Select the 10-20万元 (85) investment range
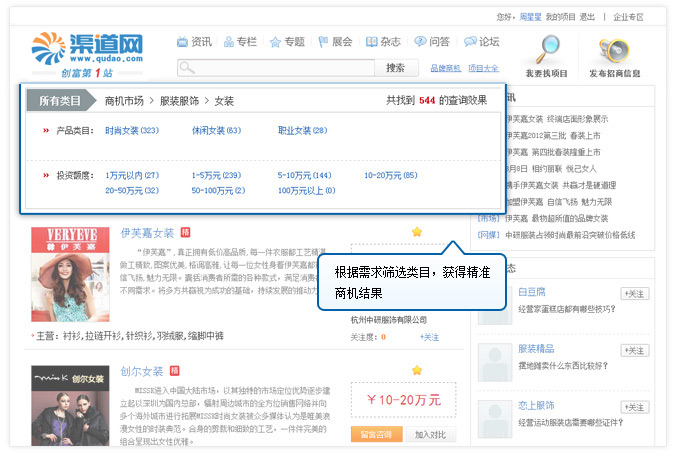679x465 pixels. 390,175
